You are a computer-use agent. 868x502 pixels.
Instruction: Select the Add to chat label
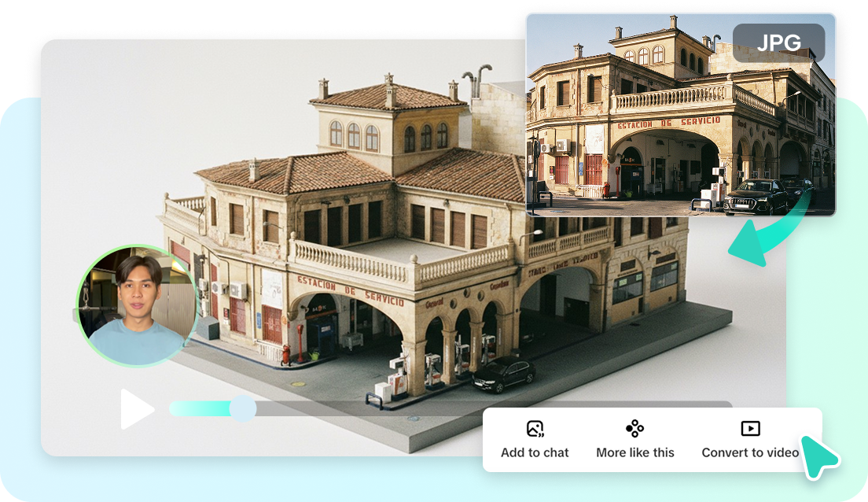(535, 452)
